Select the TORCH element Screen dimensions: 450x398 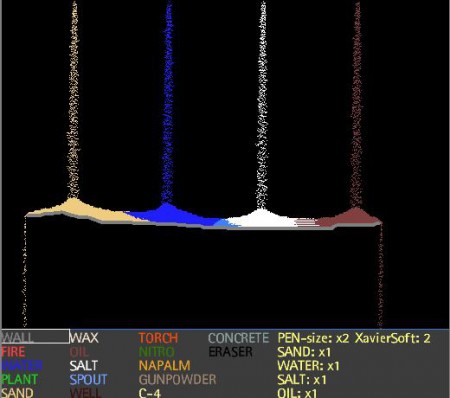pyautogui.click(x=159, y=338)
